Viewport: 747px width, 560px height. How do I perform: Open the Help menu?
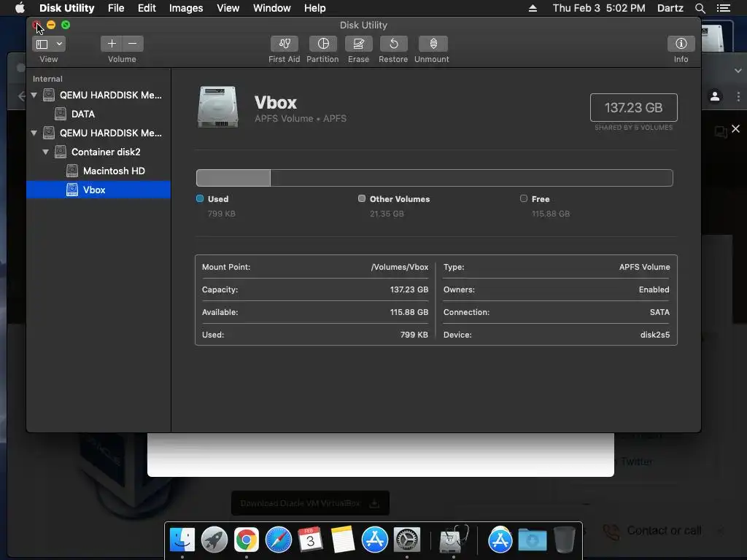315,8
